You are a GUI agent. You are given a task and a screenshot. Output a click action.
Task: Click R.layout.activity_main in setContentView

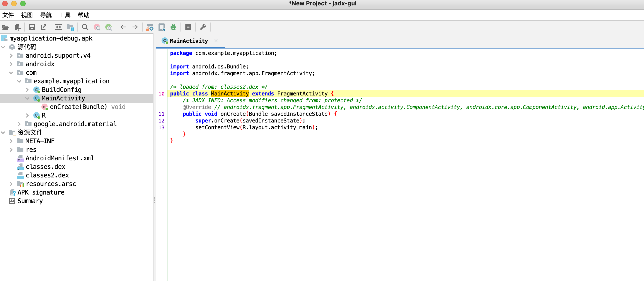pyautogui.click(x=277, y=127)
